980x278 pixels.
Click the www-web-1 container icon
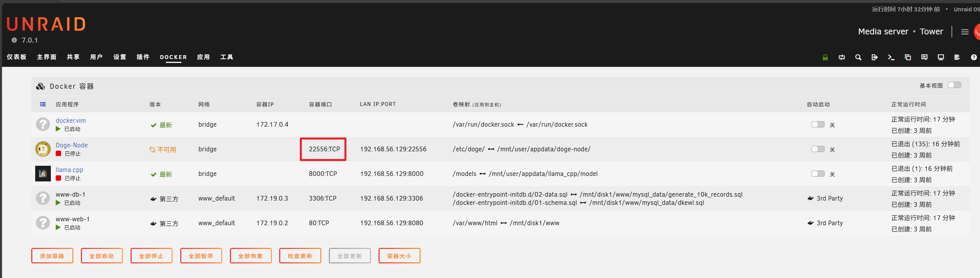point(43,223)
